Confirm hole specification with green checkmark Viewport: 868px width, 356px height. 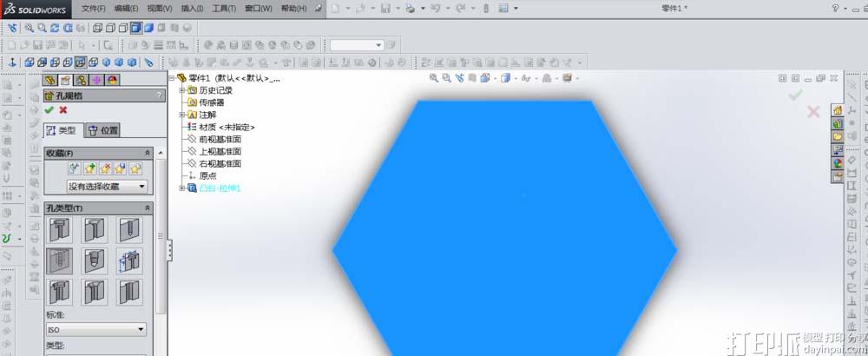pyautogui.click(x=49, y=110)
